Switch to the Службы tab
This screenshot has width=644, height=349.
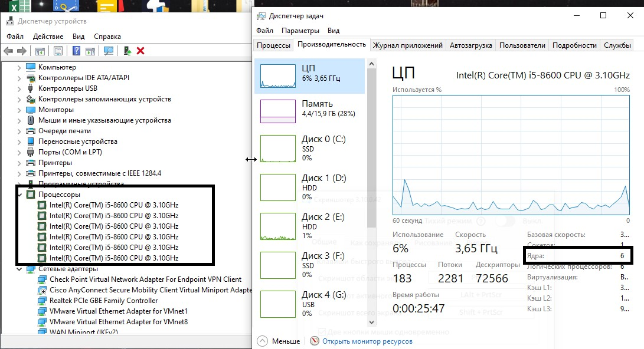pos(617,45)
